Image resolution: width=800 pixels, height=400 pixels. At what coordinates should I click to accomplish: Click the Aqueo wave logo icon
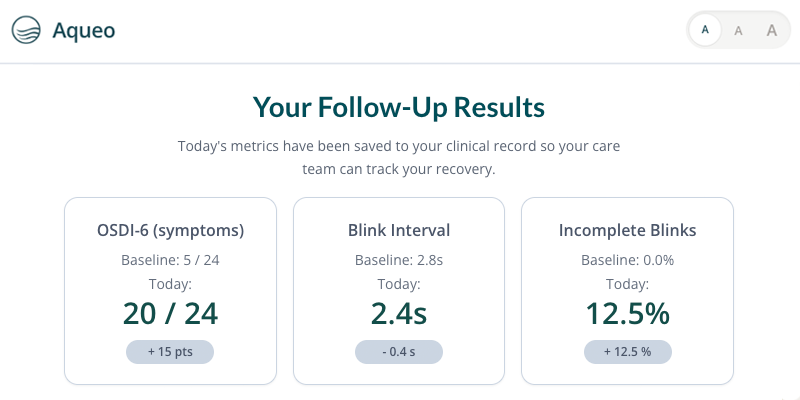coord(26,30)
